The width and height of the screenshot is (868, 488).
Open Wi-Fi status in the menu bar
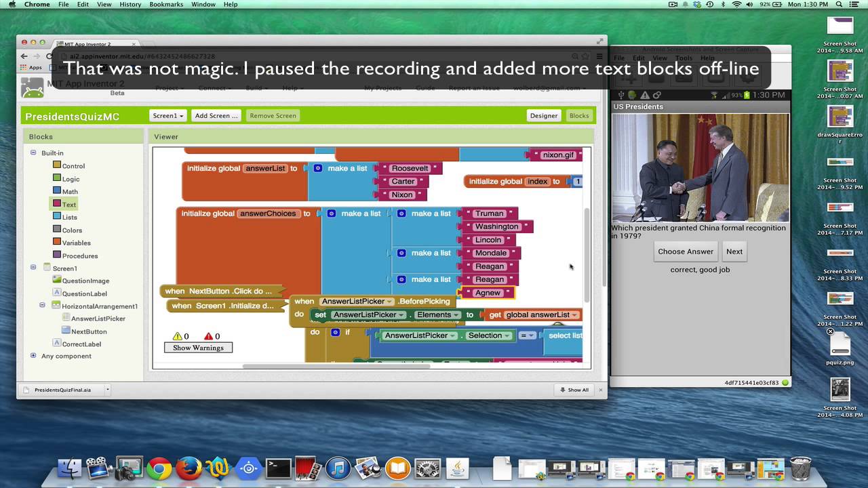736,4
